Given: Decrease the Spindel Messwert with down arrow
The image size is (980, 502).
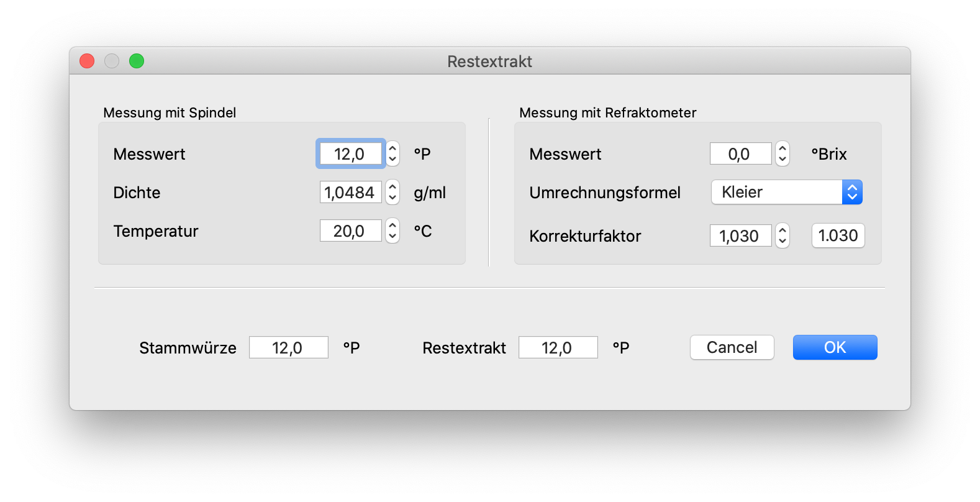Looking at the screenshot, I should pyautogui.click(x=392, y=159).
